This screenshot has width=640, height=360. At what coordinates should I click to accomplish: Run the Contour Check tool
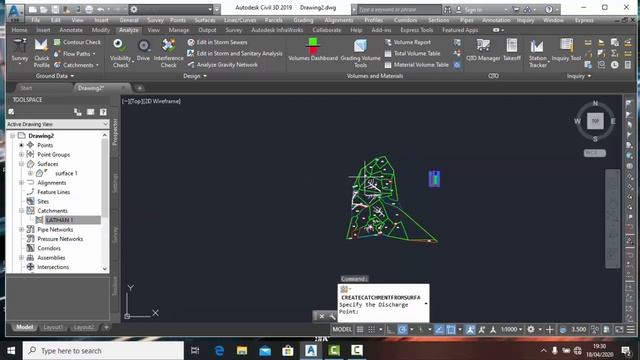(77, 42)
